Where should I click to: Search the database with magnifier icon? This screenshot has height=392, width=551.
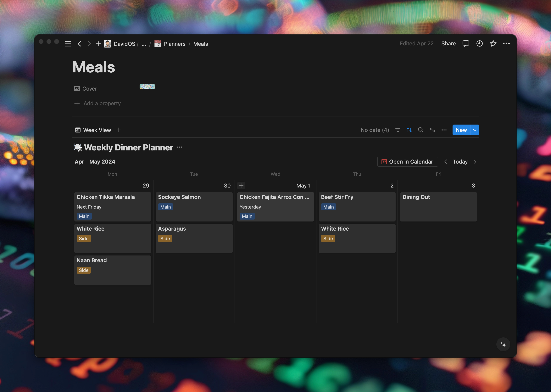coord(421,130)
